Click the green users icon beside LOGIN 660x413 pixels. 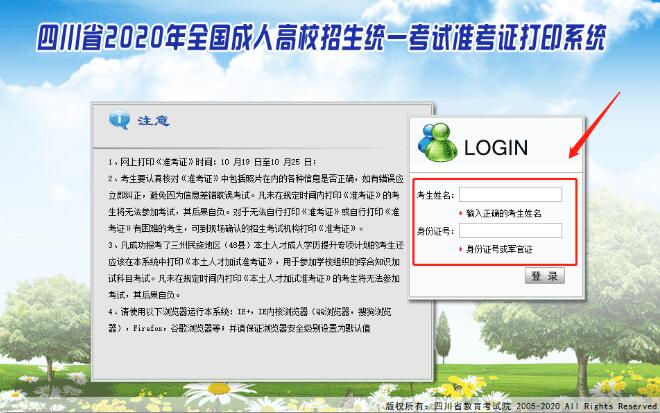click(438, 142)
